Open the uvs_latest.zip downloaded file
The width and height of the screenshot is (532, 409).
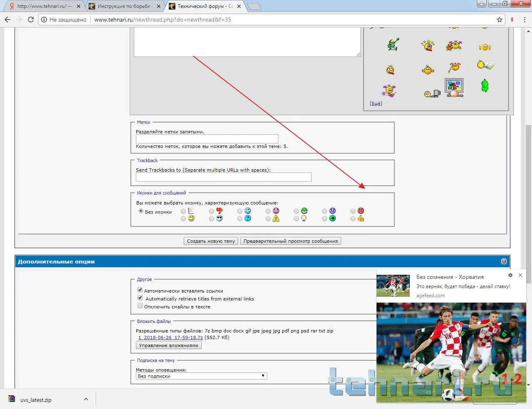point(36,400)
